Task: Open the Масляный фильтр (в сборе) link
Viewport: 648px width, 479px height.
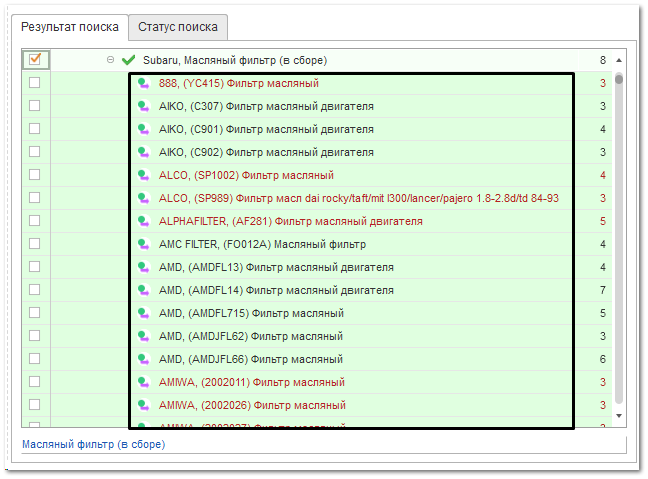Action: [x=94, y=444]
